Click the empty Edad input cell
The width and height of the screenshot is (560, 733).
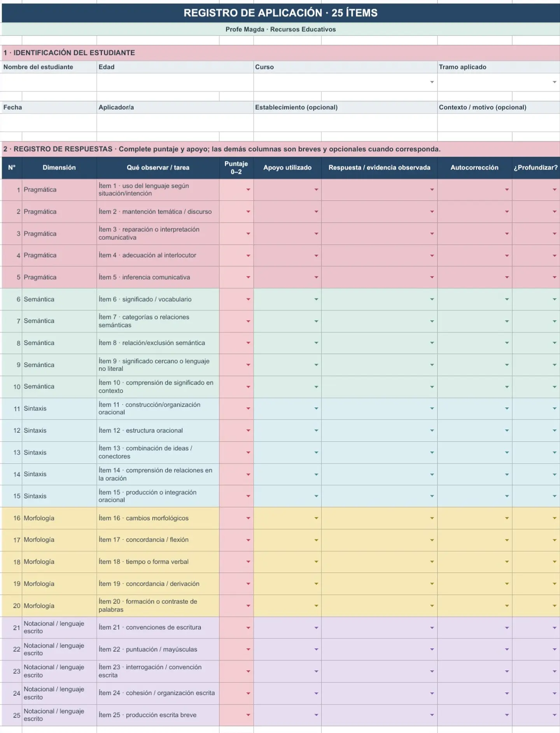tap(175, 82)
